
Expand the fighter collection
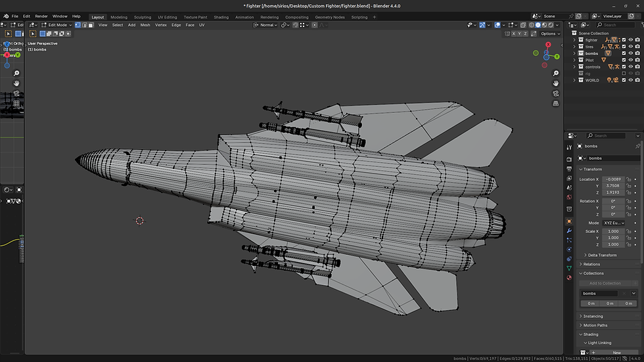click(574, 40)
